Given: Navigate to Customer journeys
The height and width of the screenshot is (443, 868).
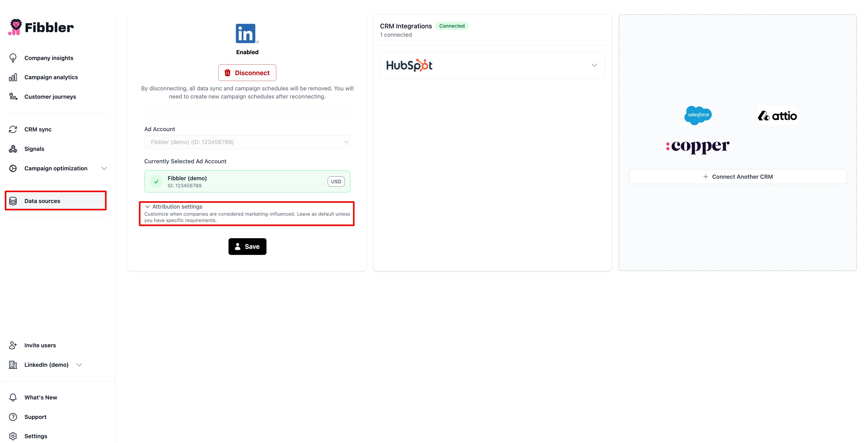Looking at the screenshot, I should pos(50,96).
